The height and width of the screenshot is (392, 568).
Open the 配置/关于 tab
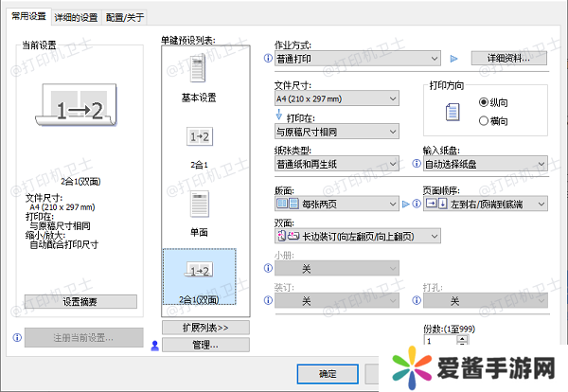pyautogui.click(x=126, y=17)
